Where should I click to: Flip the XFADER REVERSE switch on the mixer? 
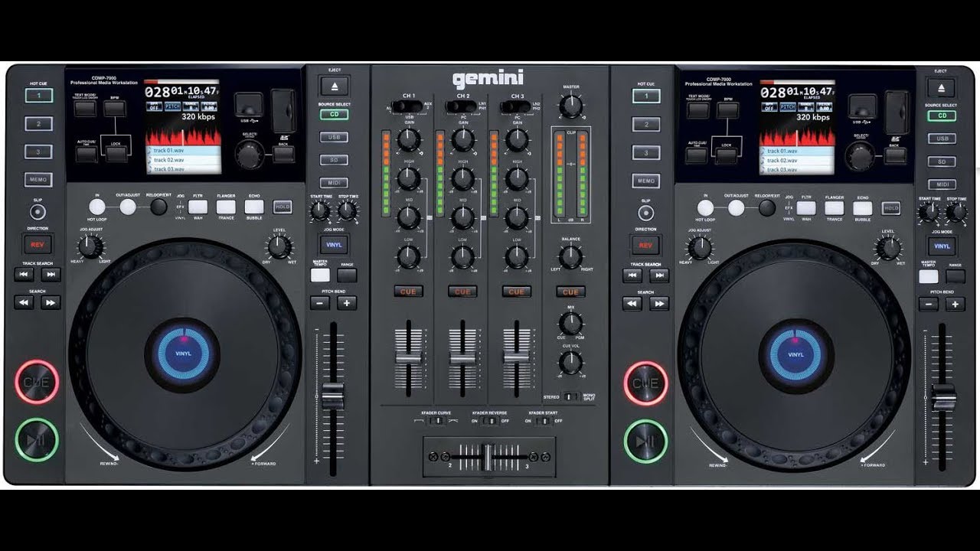point(490,421)
